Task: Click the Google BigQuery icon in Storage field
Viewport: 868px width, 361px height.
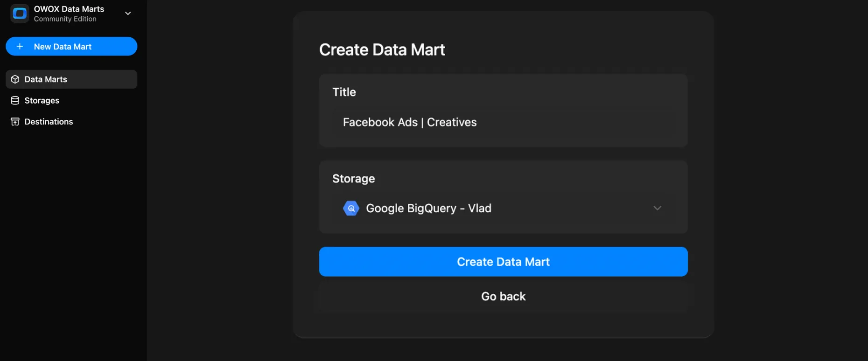Action: pos(351,208)
